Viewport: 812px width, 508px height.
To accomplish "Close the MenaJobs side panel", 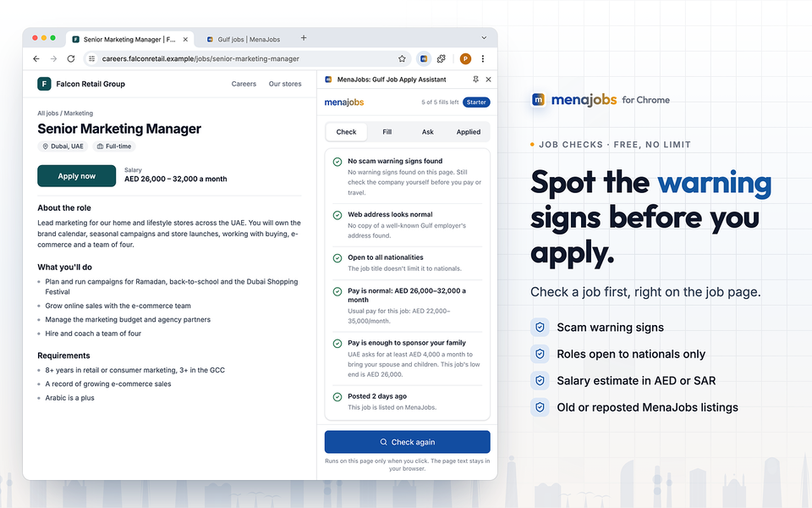I will pos(488,80).
